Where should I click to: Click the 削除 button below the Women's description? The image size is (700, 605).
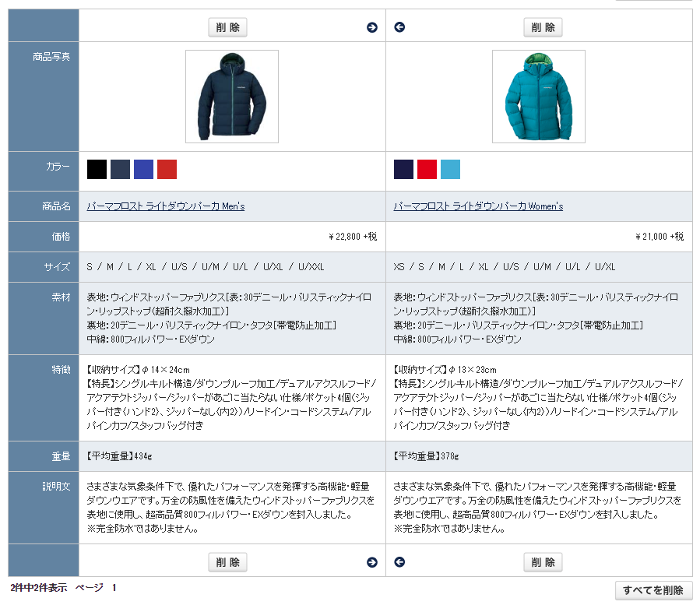(543, 562)
